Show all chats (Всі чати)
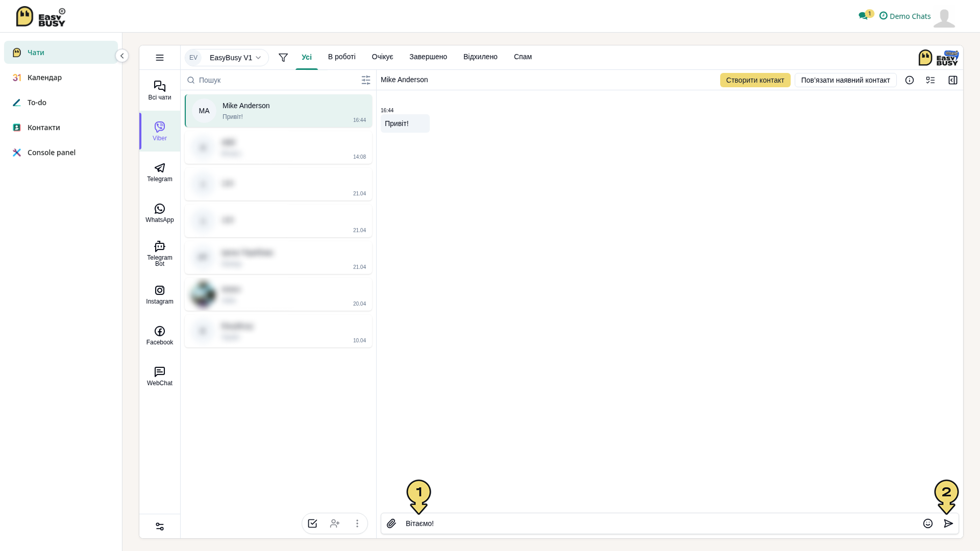The image size is (980, 551). [160, 90]
